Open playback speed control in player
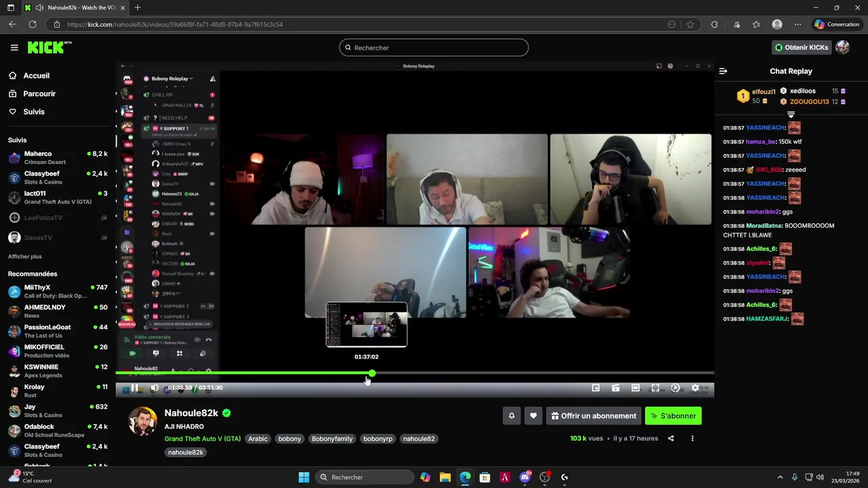The height and width of the screenshot is (488, 868). [675, 388]
